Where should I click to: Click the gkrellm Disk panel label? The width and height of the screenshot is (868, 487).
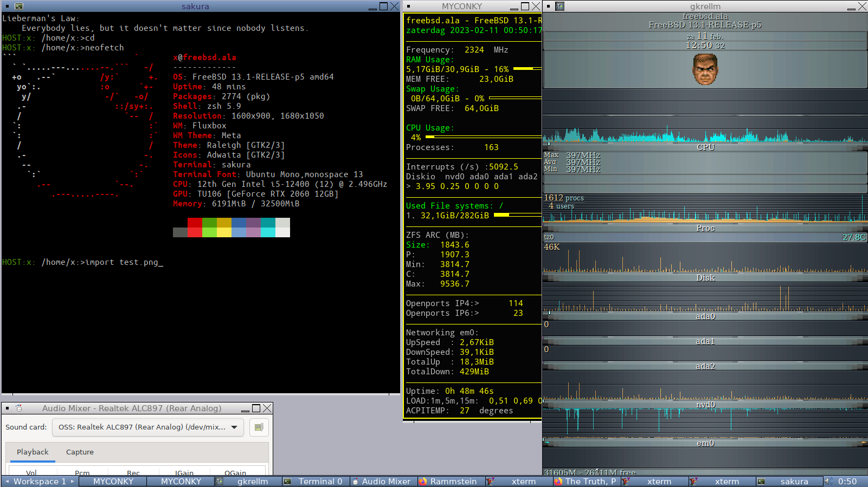(x=705, y=278)
